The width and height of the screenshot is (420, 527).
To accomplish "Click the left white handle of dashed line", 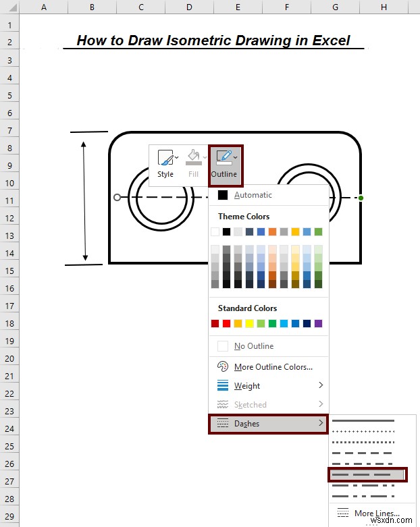I will coord(117,197).
